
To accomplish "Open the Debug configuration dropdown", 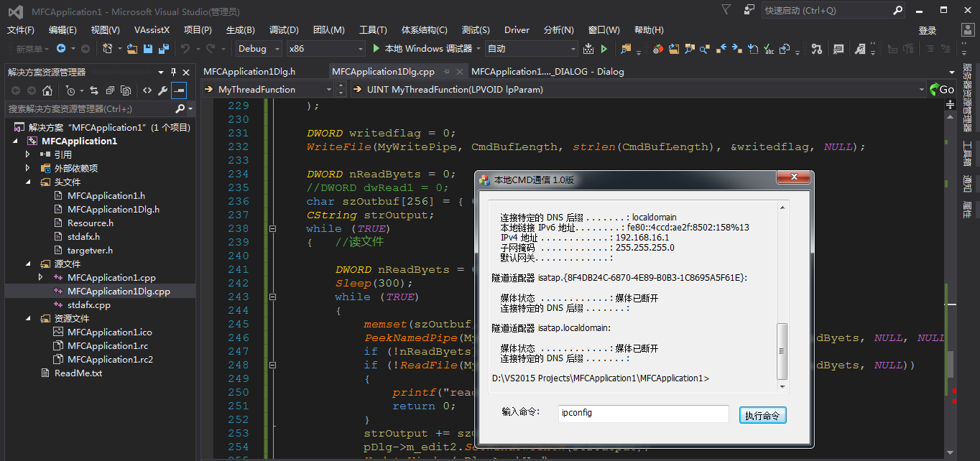I will [260, 48].
